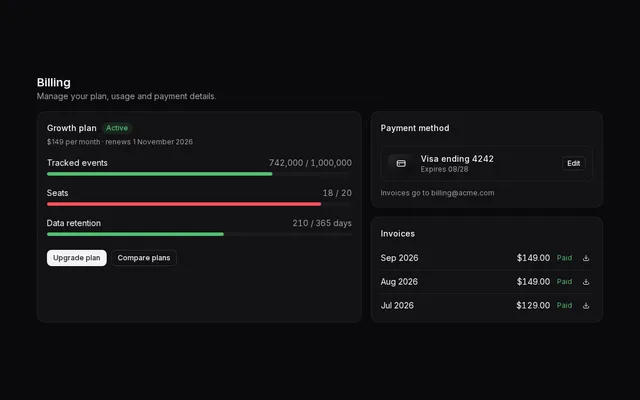Click the credit card icon beside Visa
This screenshot has width=640, height=400.
(401, 163)
